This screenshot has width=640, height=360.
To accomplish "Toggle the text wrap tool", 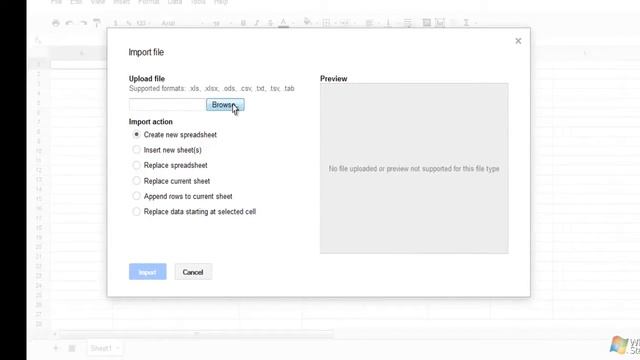I will [408, 23].
